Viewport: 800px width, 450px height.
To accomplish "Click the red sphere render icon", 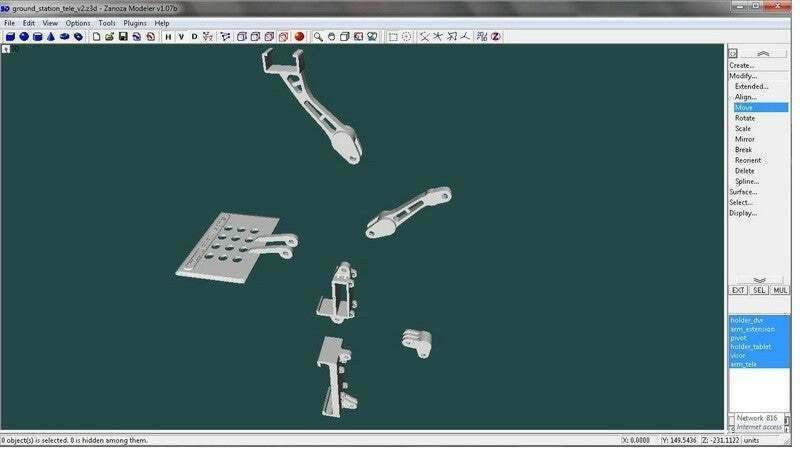I will pyautogui.click(x=299, y=37).
